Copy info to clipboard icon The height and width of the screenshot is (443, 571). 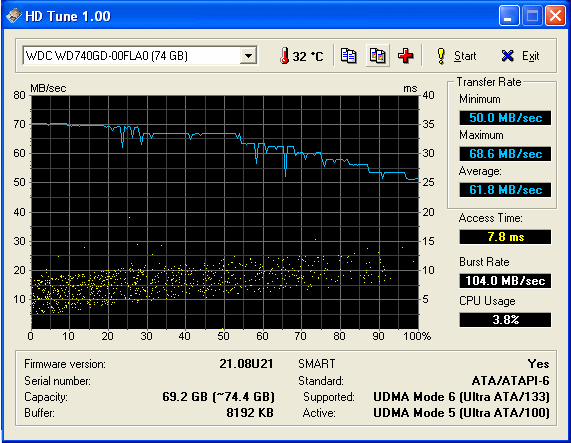coord(348,56)
